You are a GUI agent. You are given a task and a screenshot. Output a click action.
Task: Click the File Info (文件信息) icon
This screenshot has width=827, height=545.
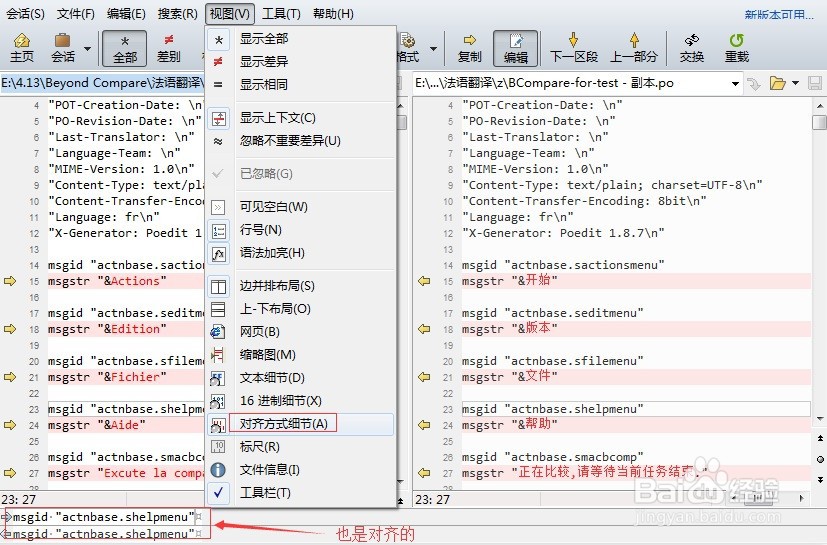click(x=218, y=470)
